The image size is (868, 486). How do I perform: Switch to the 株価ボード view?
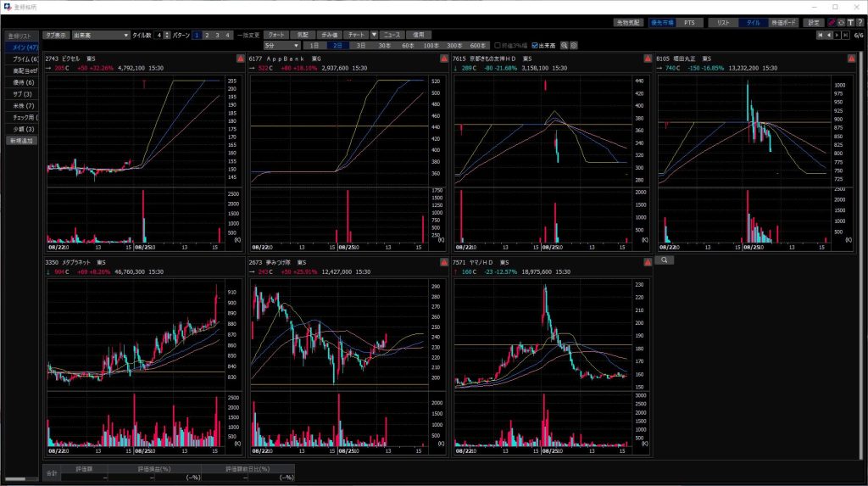pos(783,23)
